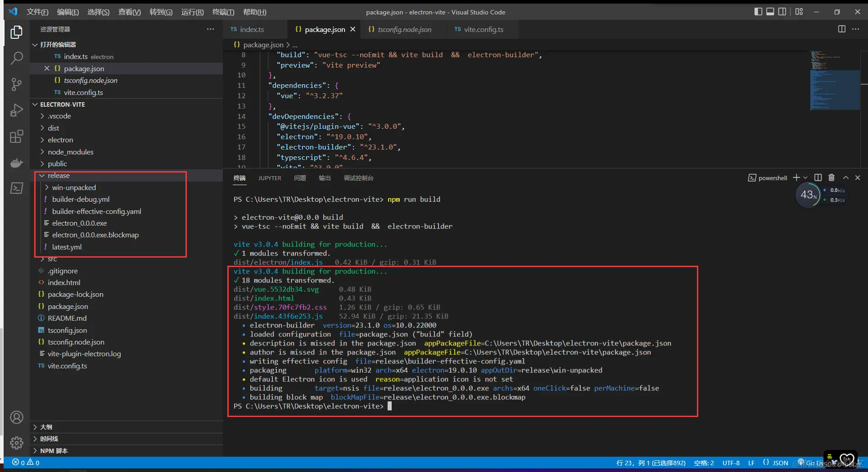868x472 pixels.
Task: Close package.json in open editors list
Action: point(47,68)
